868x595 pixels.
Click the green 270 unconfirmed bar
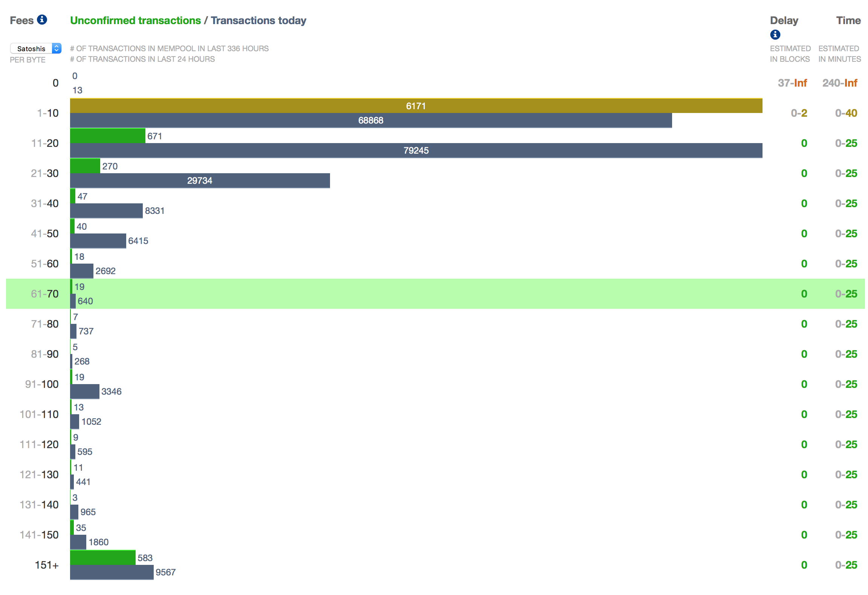85,166
